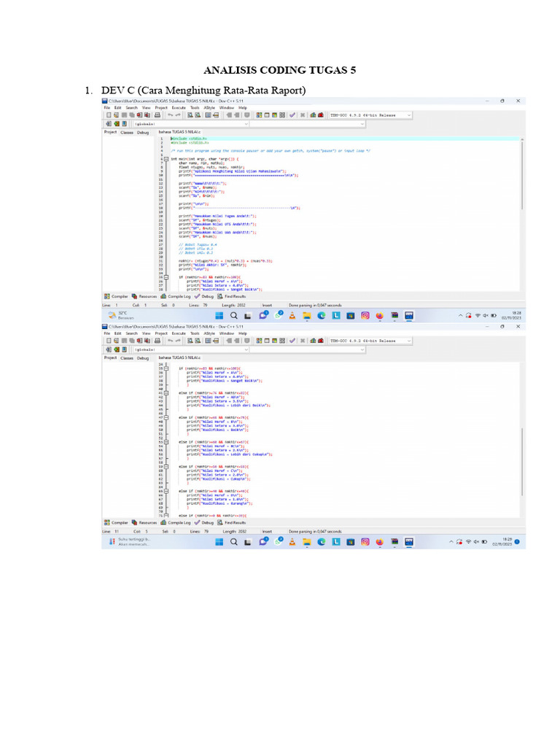Click Compile icon in first Dev-C++ window (18:28)
The width and height of the screenshot is (560, 747).
(259, 115)
